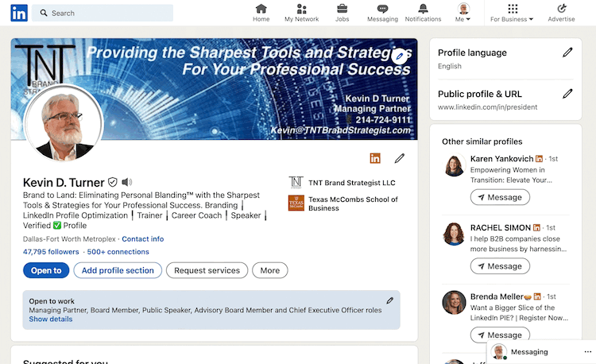The image size is (596, 364).
Task: Click the orange LinkedIn premium badge
Action: pyautogui.click(x=375, y=158)
